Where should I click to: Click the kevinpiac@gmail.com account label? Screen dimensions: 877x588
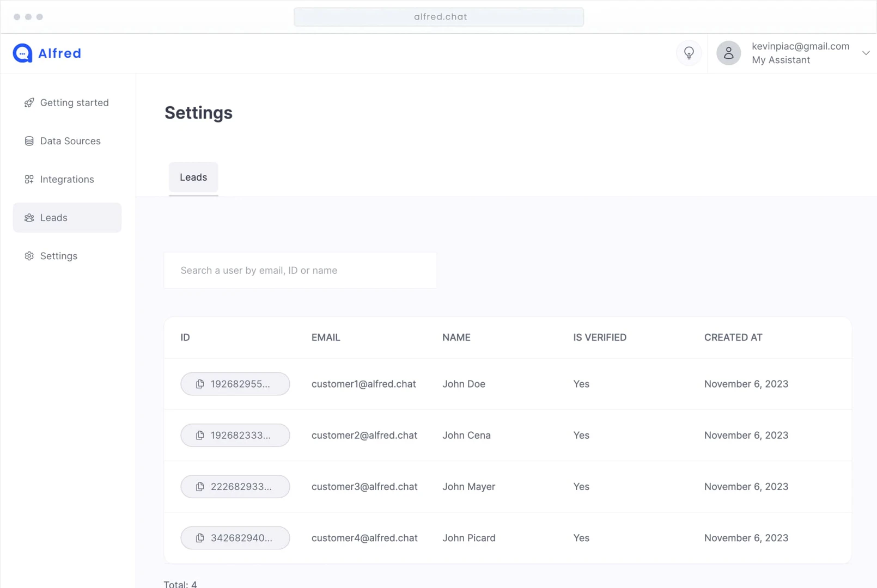(800, 46)
